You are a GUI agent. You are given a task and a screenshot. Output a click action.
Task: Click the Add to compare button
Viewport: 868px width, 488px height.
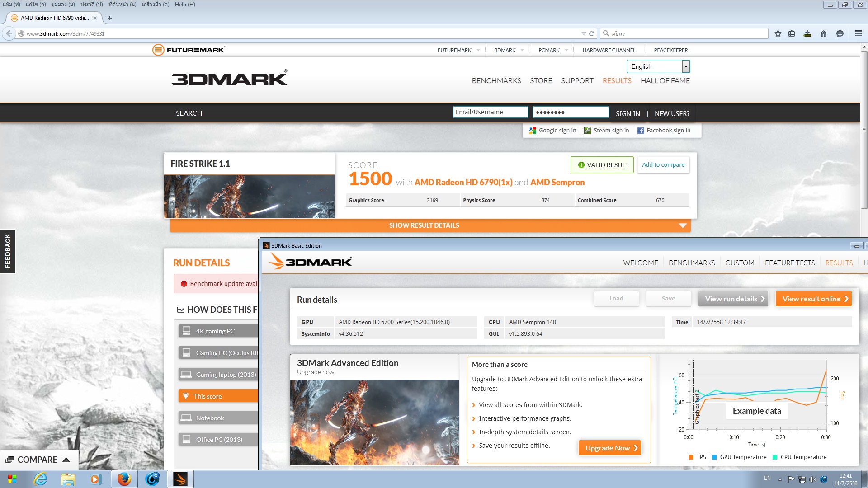click(663, 165)
